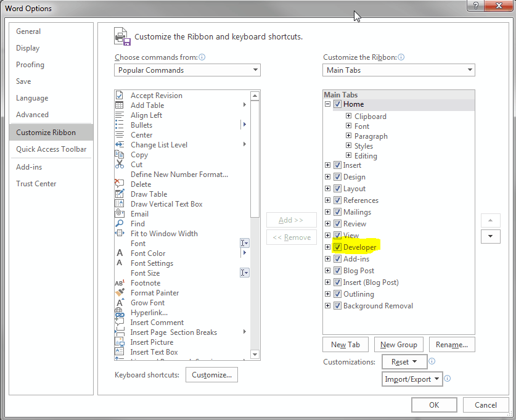Viewport: 516px width, 420px height.
Task: Click the Insert Text Box icon
Action: [120, 352]
